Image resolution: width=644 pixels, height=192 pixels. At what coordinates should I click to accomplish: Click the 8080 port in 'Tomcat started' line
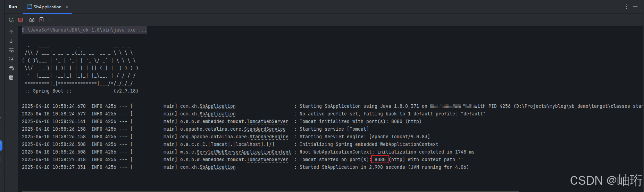[x=380, y=160]
